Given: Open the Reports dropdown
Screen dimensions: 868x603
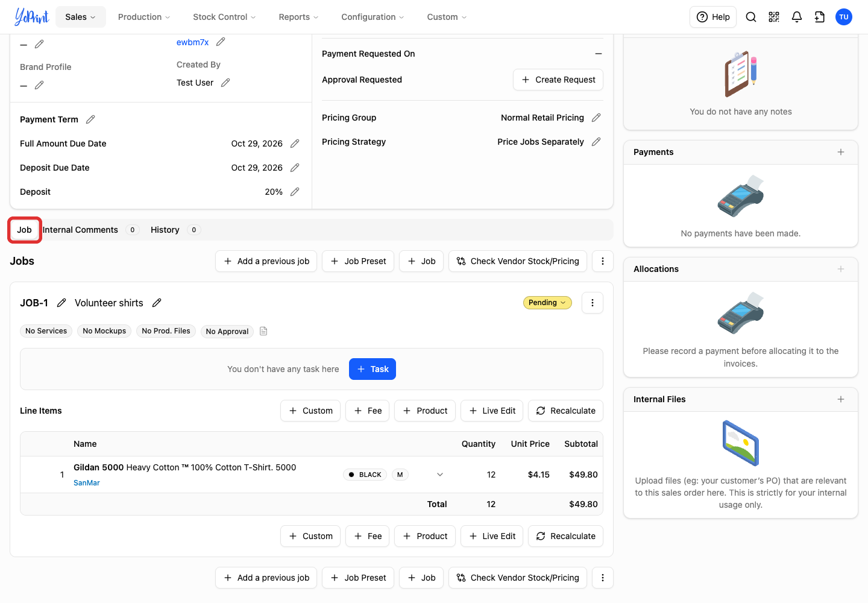Looking at the screenshot, I should point(298,17).
